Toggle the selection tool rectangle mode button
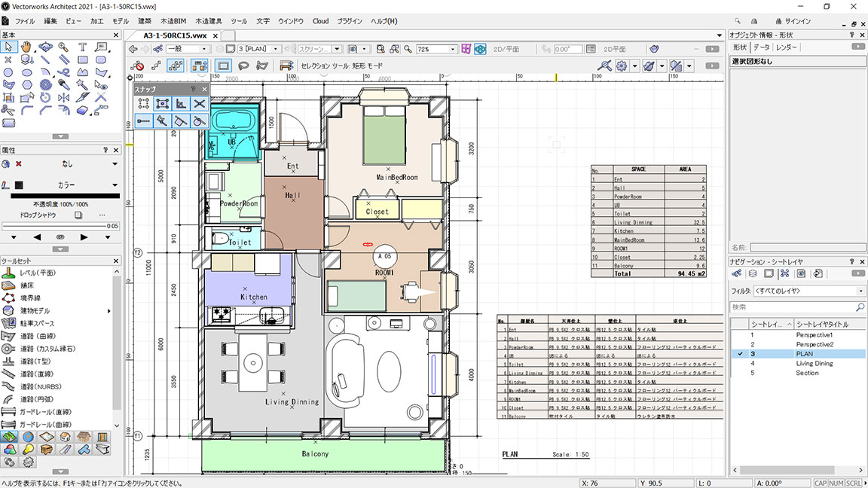 coord(222,66)
